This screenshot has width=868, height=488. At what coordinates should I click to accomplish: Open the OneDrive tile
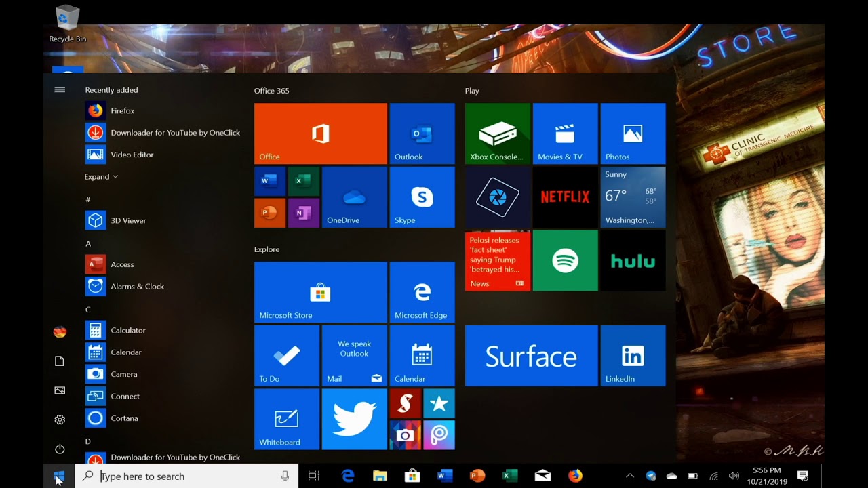(354, 197)
